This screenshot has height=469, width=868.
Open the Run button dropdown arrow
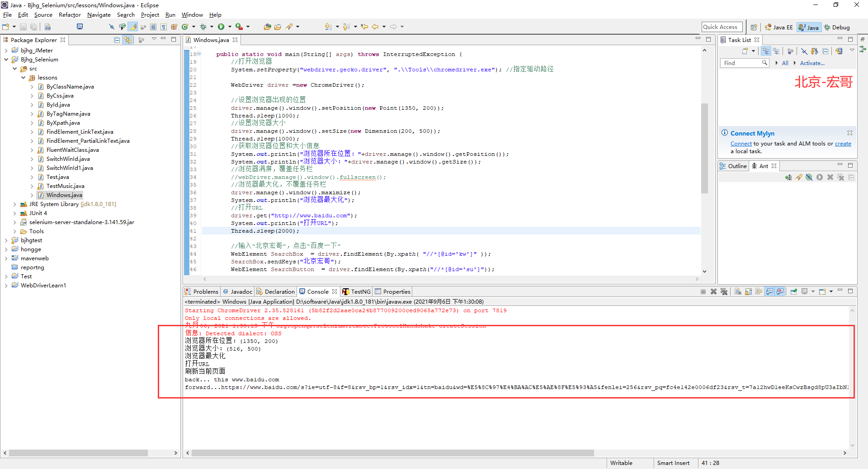coord(230,27)
